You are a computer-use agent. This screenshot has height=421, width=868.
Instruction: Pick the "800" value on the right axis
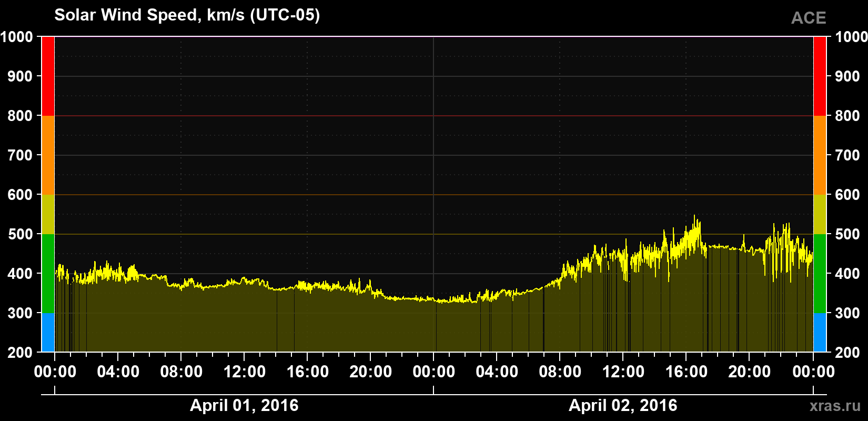[847, 116]
